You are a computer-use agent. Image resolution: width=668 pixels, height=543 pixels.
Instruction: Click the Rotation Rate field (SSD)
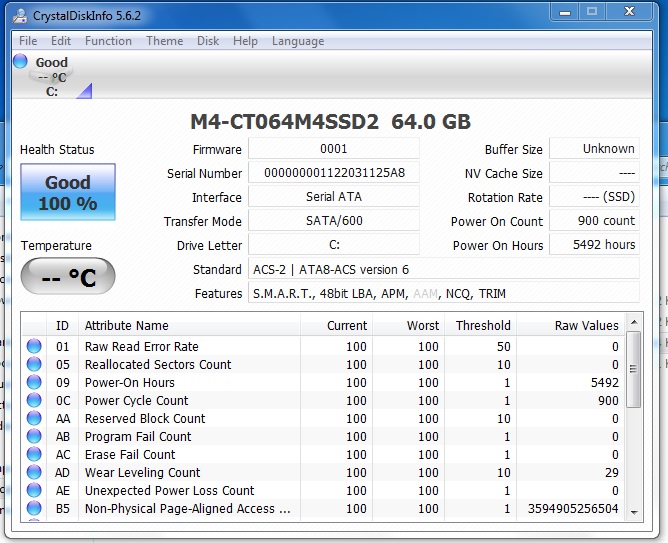click(x=595, y=197)
